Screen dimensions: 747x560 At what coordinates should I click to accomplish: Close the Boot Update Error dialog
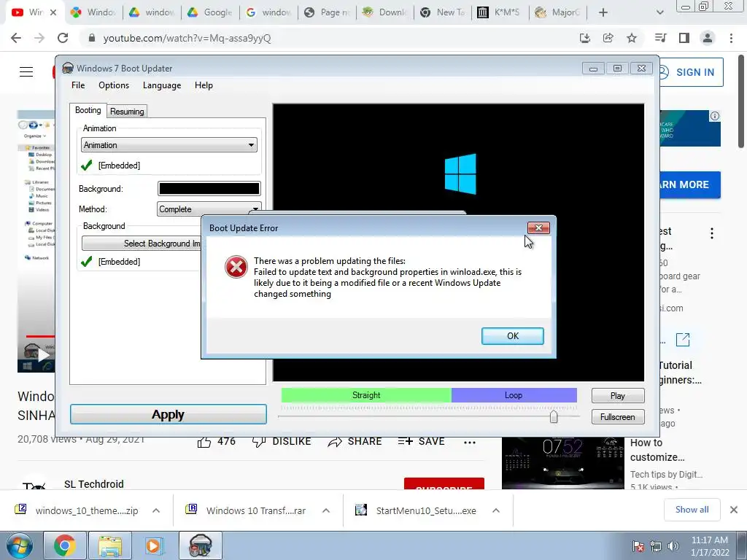pyautogui.click(x=538, y=227)
